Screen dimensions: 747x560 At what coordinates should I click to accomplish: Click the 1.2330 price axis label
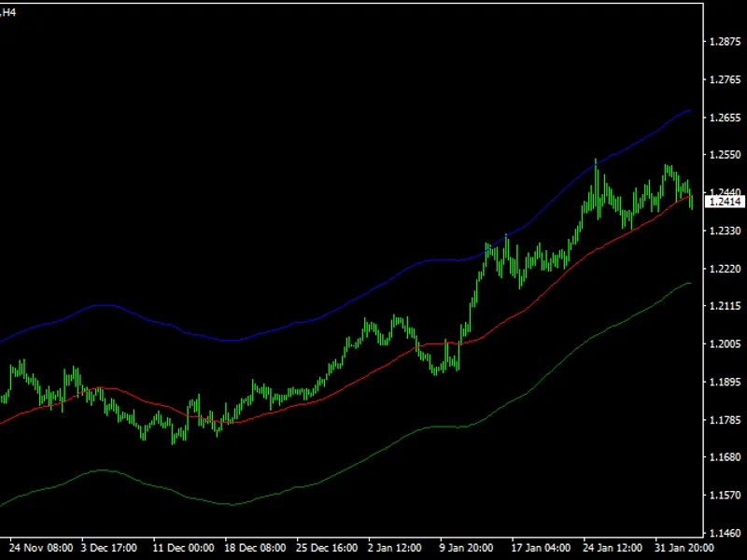[726, 231]
